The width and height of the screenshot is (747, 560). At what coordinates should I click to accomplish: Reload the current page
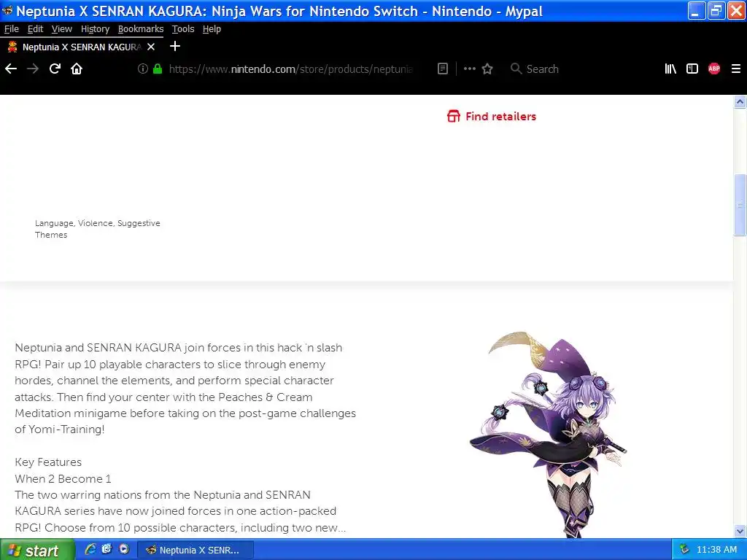pyautogui.click(x=55, y=69)
